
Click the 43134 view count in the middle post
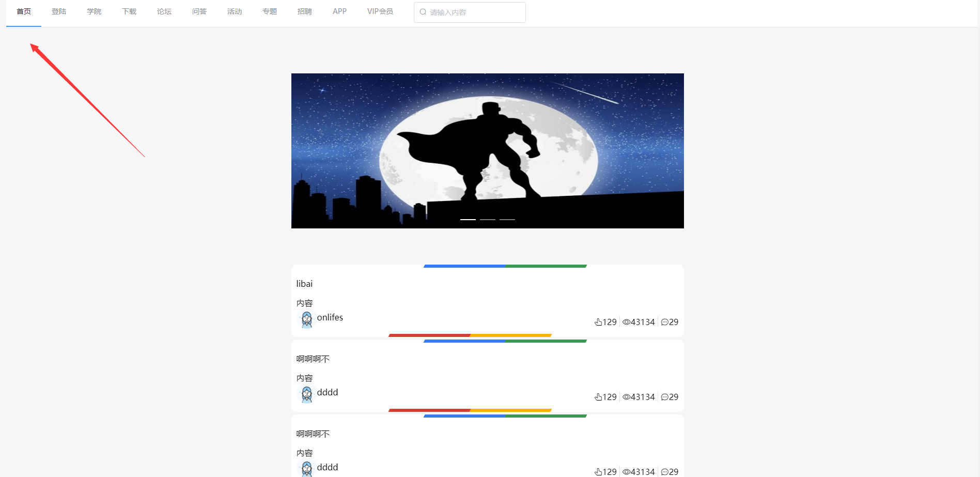point(643,397)
